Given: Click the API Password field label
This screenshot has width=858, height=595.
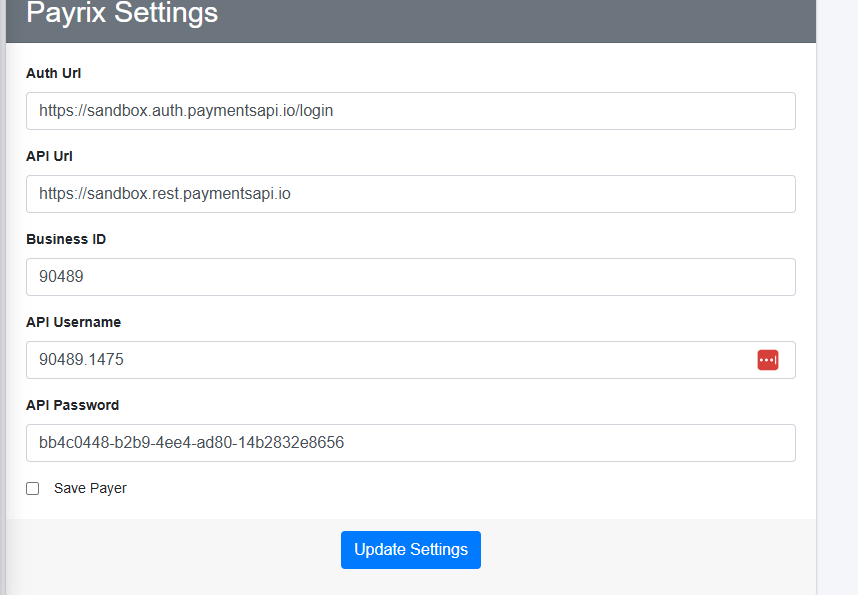Looking at the screenshot, I should click(x=72, y=405).
